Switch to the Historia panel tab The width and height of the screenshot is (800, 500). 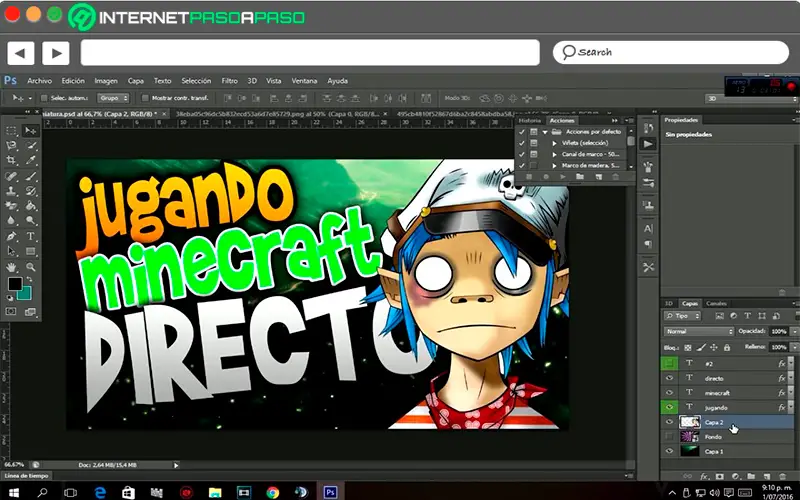pyautogui.click(x=530, y=119)
